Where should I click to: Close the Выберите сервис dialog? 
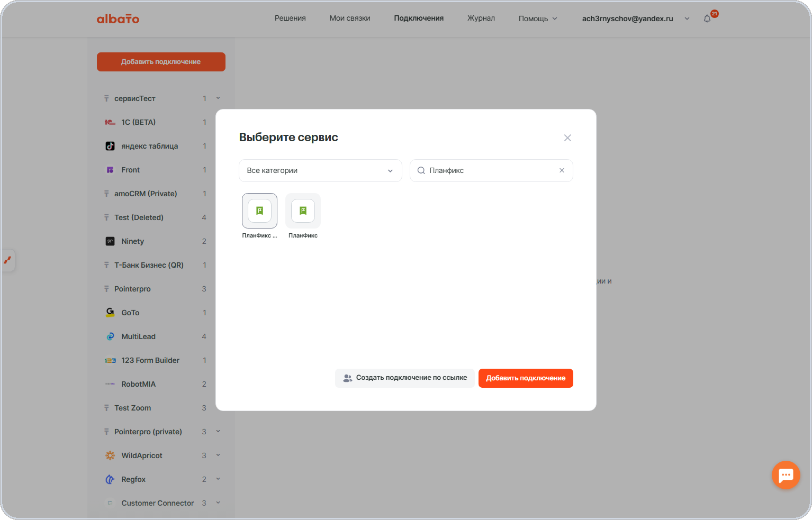[x=567, y=138]
